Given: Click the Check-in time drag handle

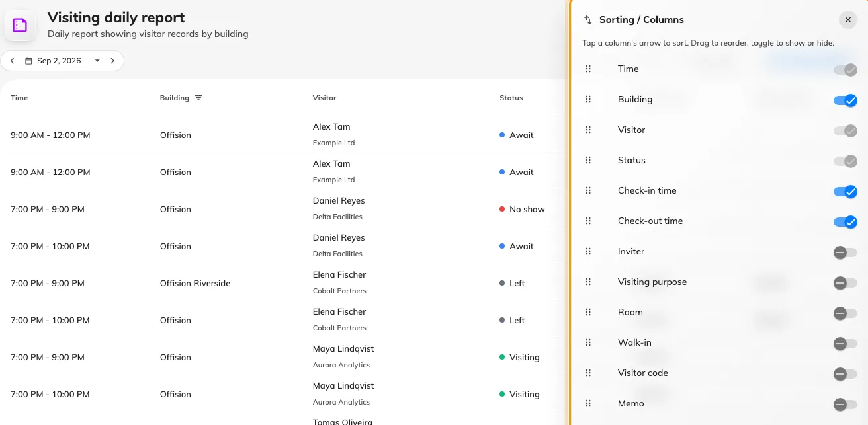Looking at the screenshot, I should tap(588, 190).
